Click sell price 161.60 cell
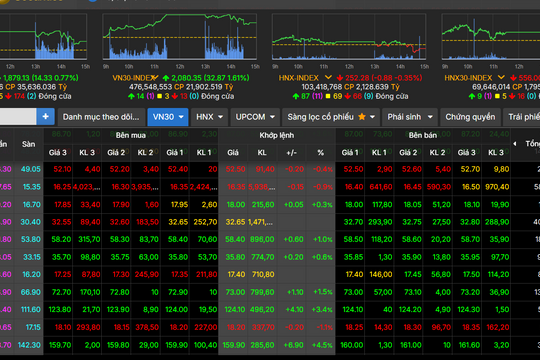540x360 pixels. pyautogui.click(x=469, y=344)
